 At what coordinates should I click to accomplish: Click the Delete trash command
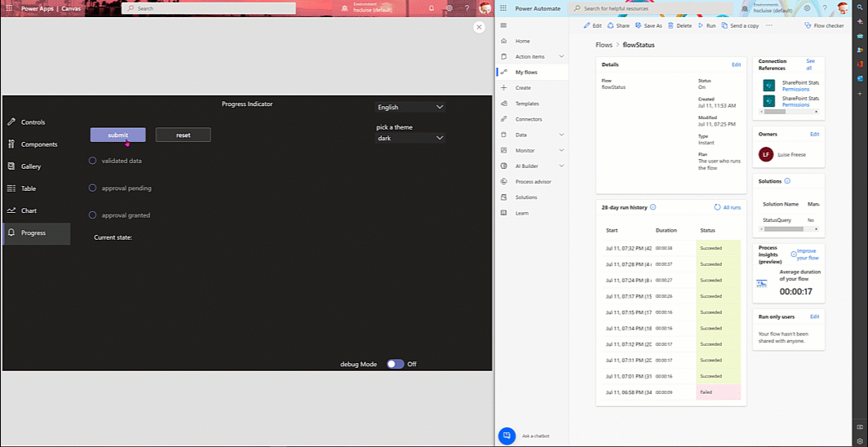680,25
